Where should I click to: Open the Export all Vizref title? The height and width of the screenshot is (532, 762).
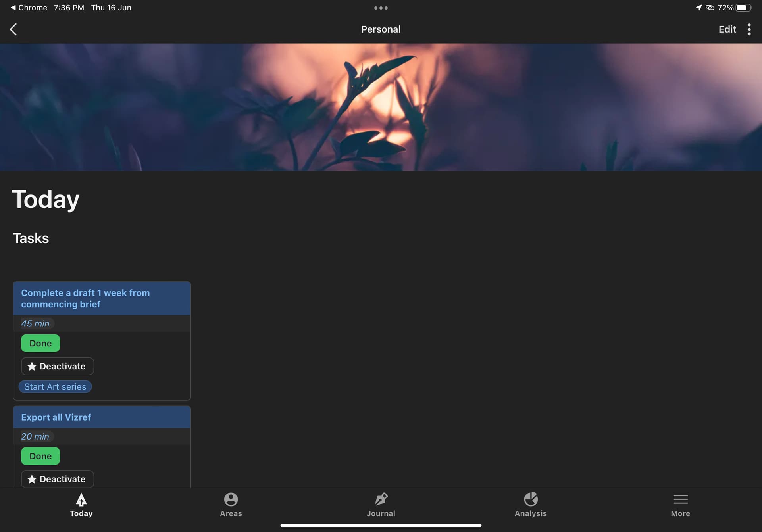[x=56, y=417]
